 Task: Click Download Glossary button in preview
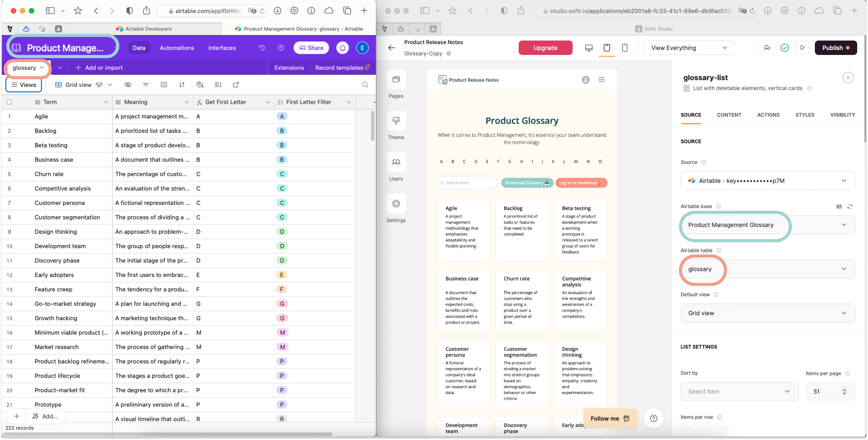click(x=527, y=183)
